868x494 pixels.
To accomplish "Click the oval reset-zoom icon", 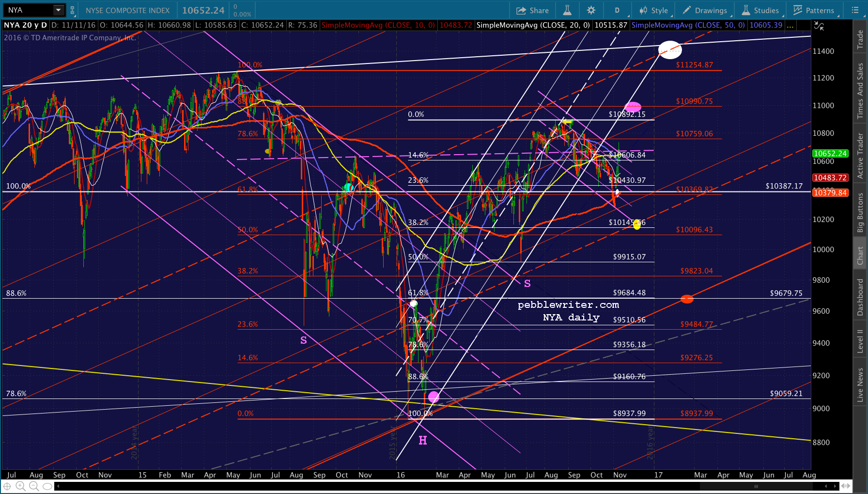I will 47,486.
